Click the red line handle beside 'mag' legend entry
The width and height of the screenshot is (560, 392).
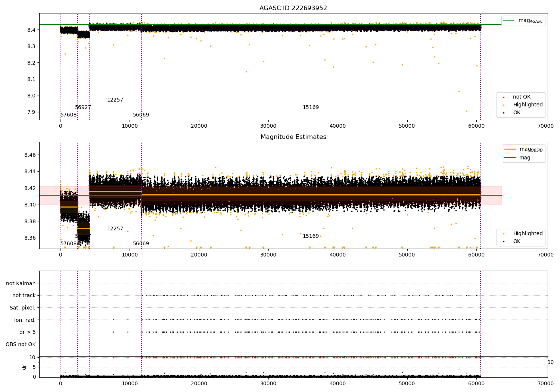coord(510,158)
